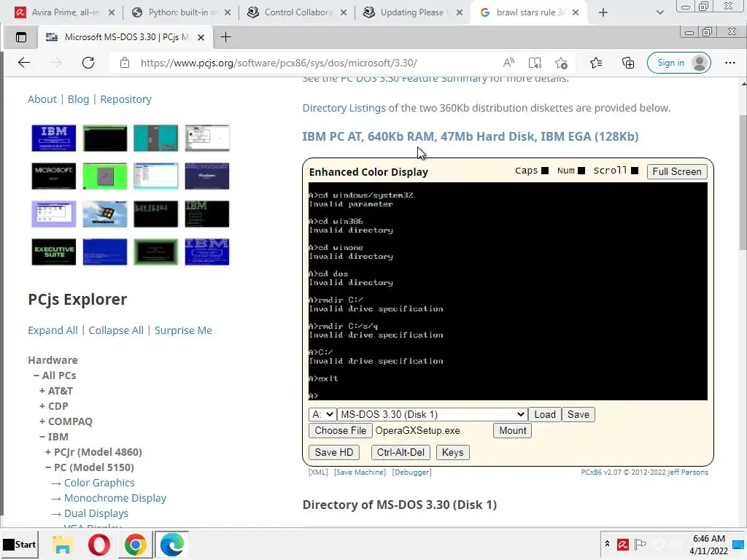Viewport: 747px width, 560px height.
Task: Open Read Aloud in the address bar
Action: pos(508,63)
